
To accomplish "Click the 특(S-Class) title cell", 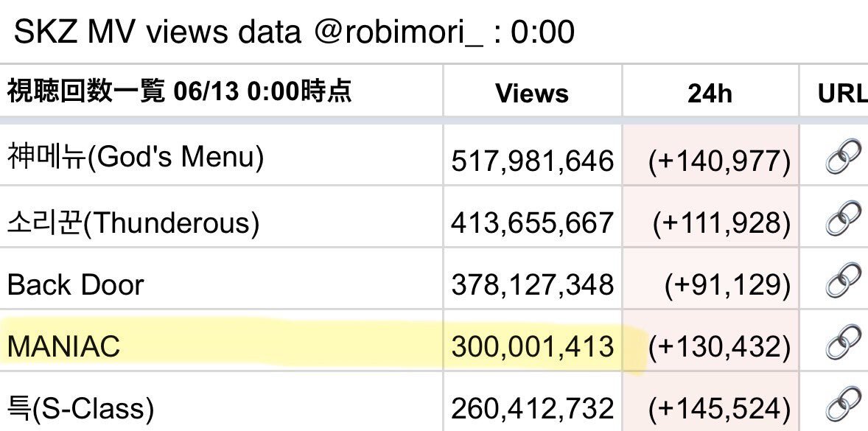I will coord(222,402).
